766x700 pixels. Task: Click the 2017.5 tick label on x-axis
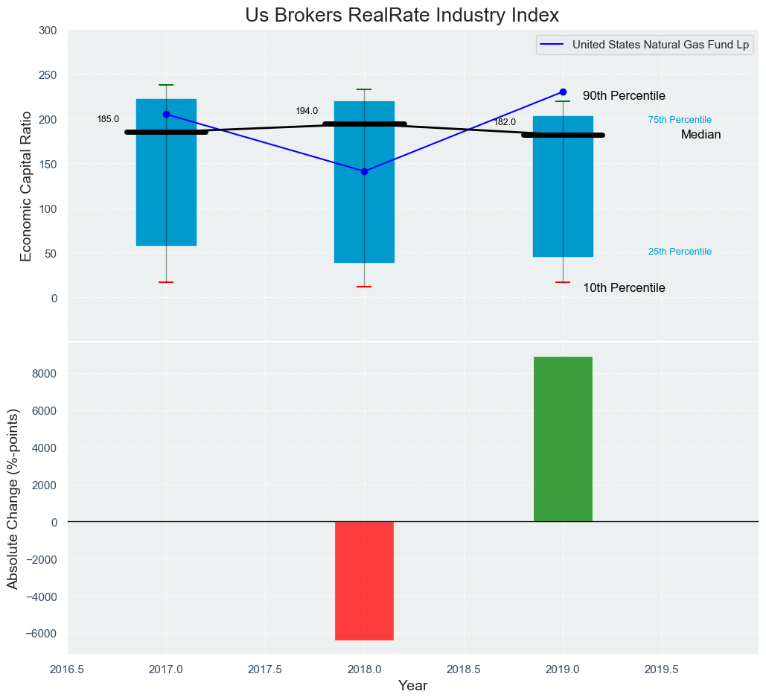coord(265,669)
